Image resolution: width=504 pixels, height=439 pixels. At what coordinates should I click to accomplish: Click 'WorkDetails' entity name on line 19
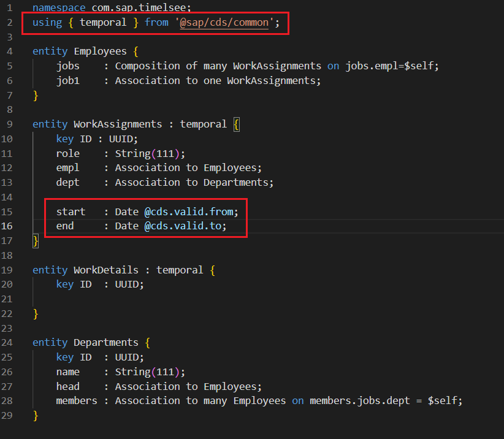click(x=105, y=270)
